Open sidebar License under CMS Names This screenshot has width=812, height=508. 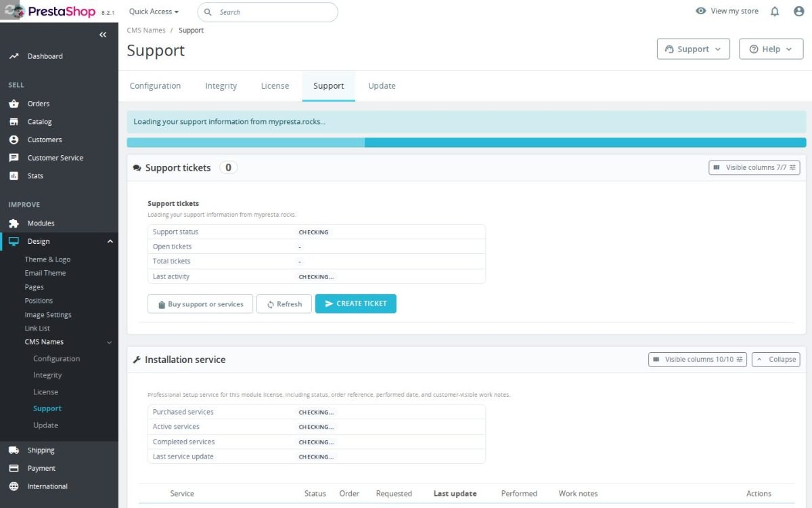click(x=45, y=392)
